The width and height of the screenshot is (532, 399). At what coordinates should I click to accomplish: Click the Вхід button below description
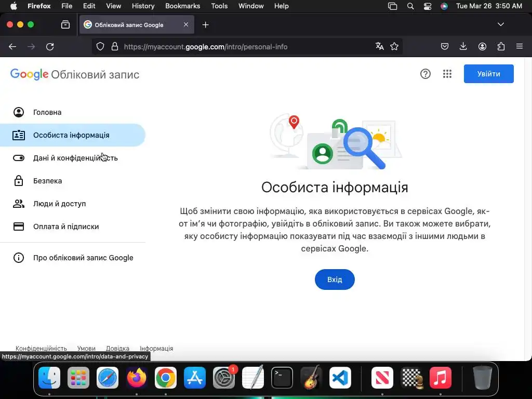pyautogui.click(x=335, y=280)
